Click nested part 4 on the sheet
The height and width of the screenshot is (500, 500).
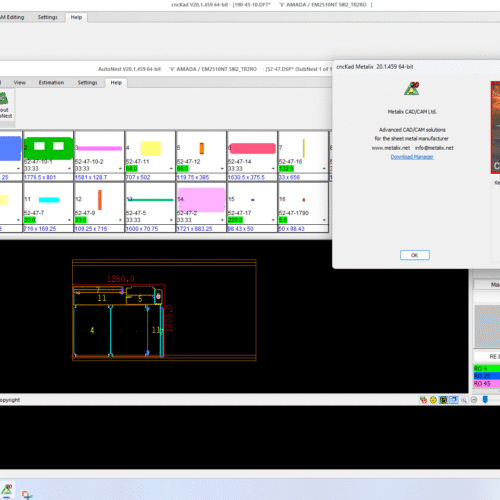[x=92, y=330]
